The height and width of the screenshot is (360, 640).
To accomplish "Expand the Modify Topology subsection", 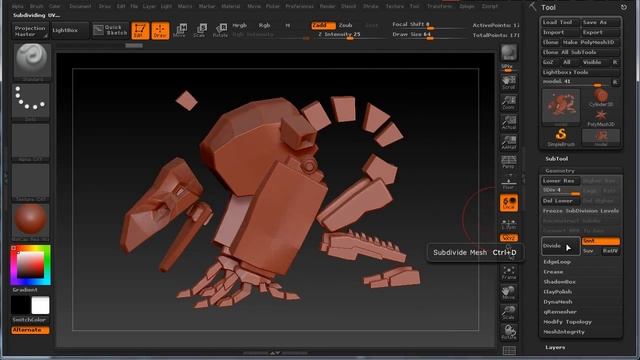I will click(x=567, y=322).
